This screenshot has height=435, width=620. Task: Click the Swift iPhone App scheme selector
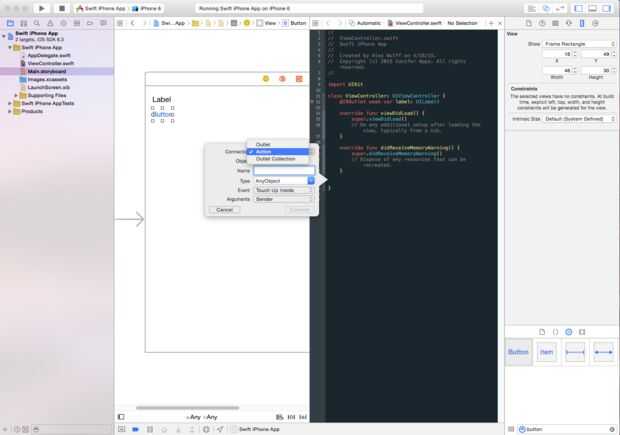pos(101,8)
